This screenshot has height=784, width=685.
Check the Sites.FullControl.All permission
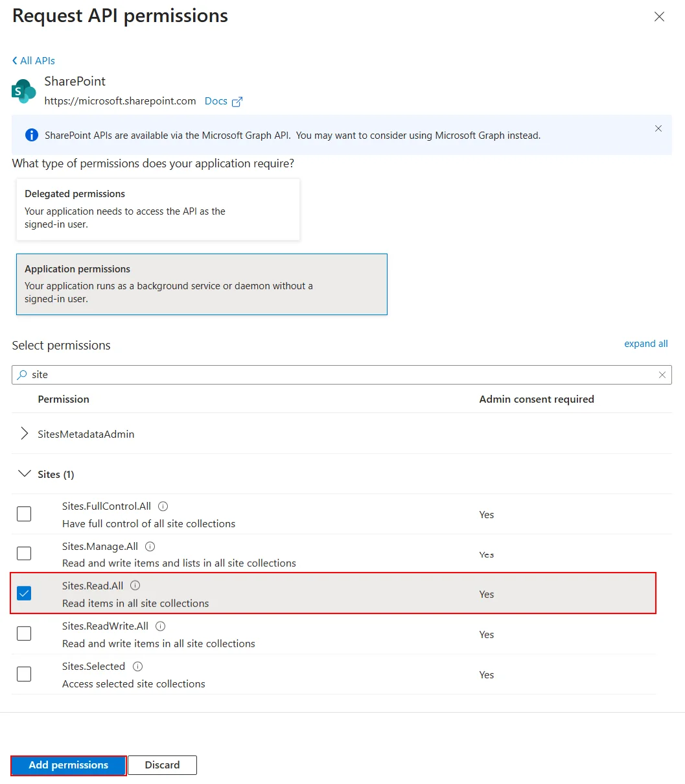[24, 514]
